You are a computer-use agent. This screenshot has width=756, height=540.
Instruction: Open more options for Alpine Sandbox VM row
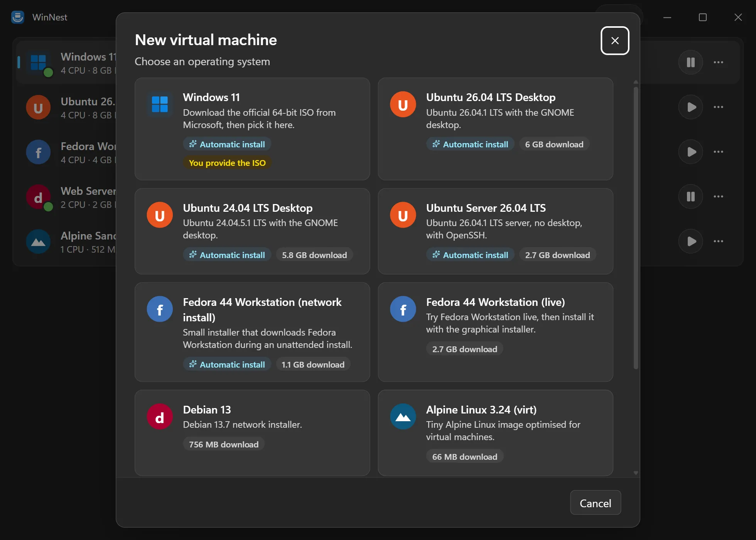pyautogui.click(x=718, y=241)
